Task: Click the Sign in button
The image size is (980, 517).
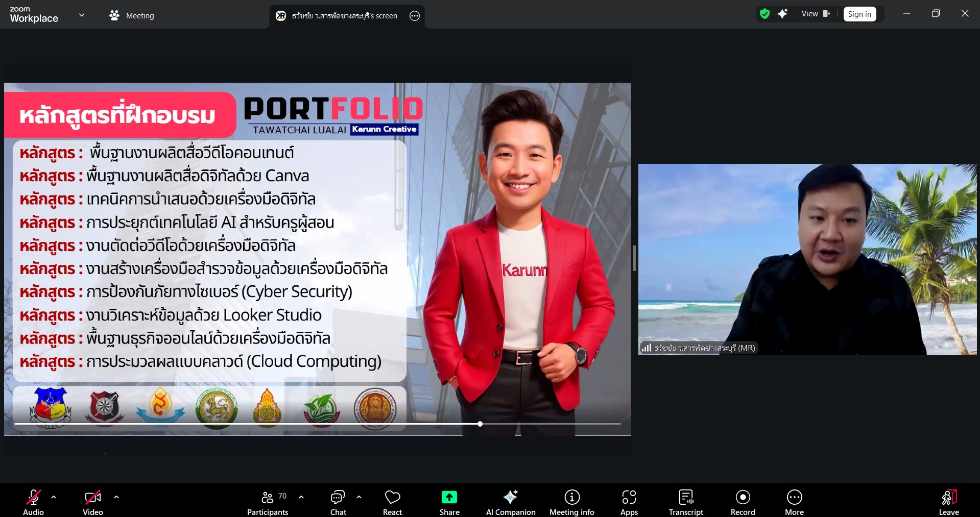Action: tap(859, 14)
